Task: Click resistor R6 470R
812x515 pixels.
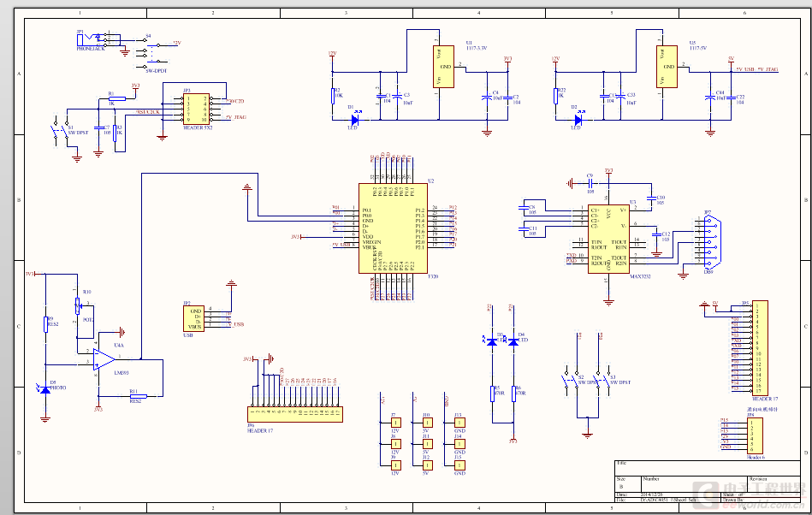Action: tap(513, 394)
